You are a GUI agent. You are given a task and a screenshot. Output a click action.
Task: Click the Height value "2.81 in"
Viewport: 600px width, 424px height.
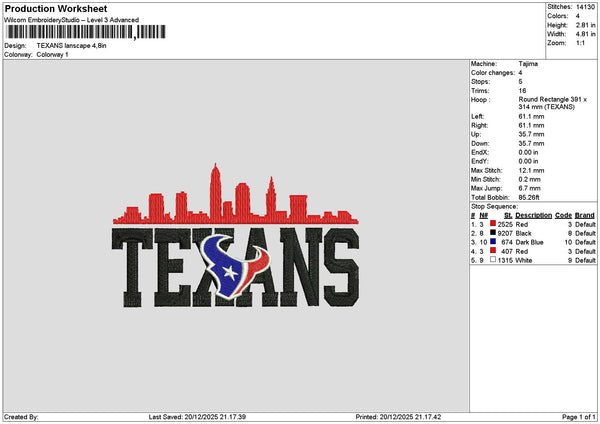tap(585, 25)
